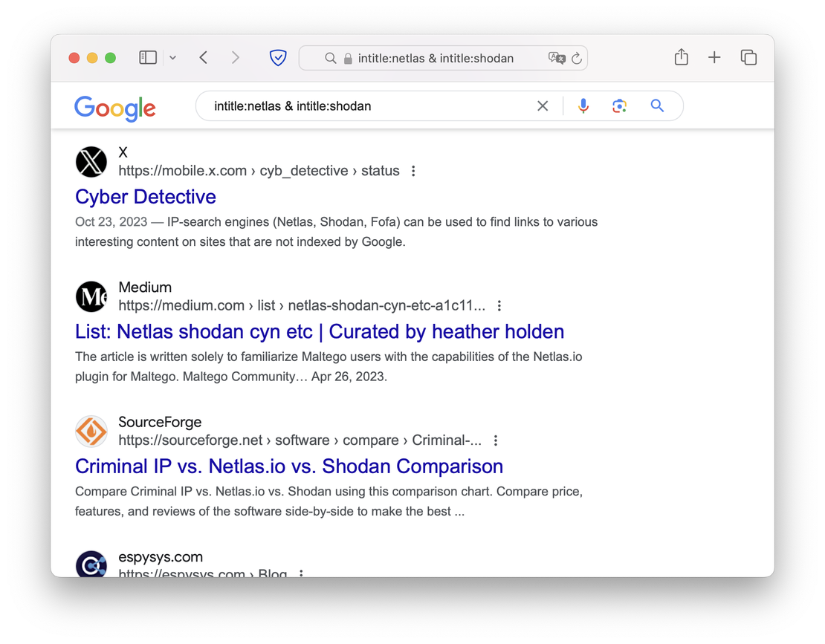The width and height of the screenshot is (825, 644).
Task: Clear the Google search box
Action: tap(543, 106)
